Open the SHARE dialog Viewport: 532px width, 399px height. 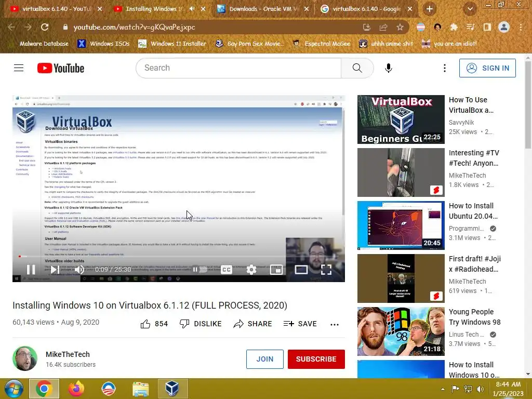[x=252, y=324]
